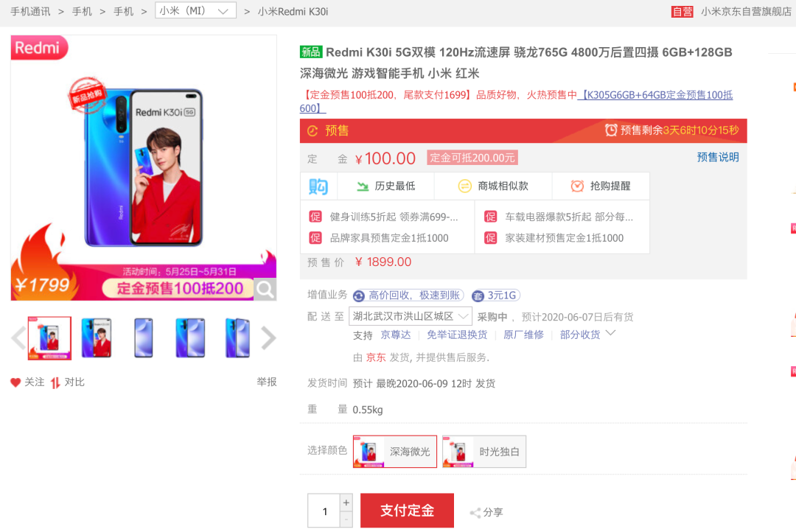The image size is (796, 532).
Task: Click the 京东 shipper link
Action: [x=376, y=357]
